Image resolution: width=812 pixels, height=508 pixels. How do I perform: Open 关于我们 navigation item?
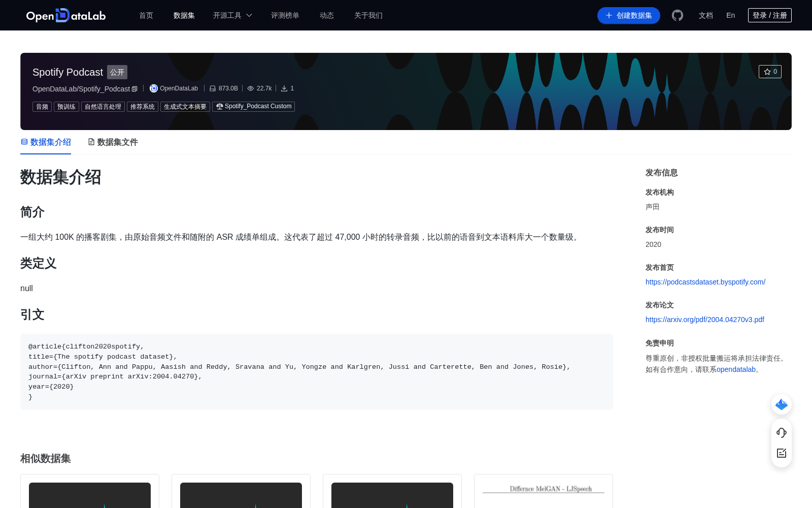tap(368, 15)
